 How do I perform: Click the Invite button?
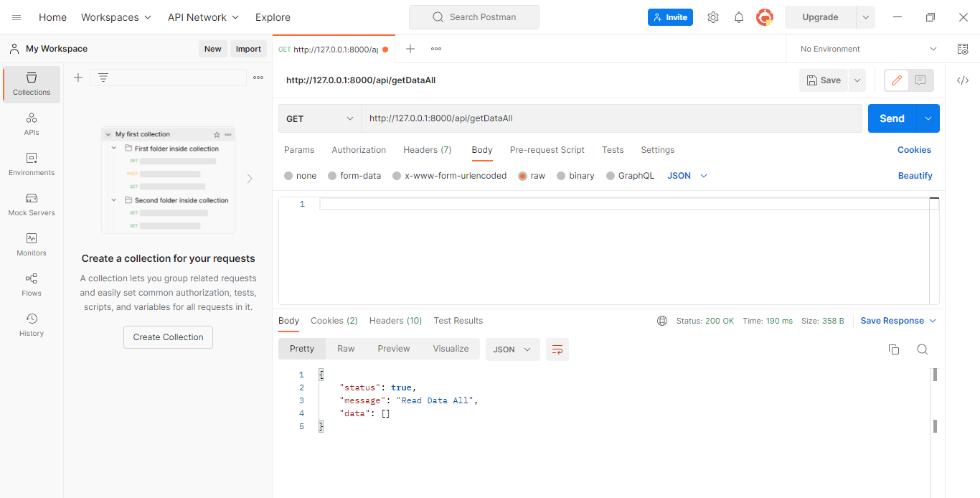[670, 17]
